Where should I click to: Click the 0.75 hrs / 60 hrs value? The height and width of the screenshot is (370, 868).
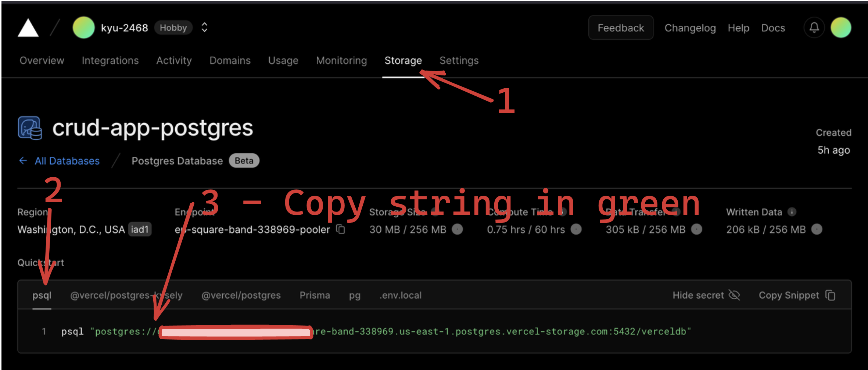[526, 230]
